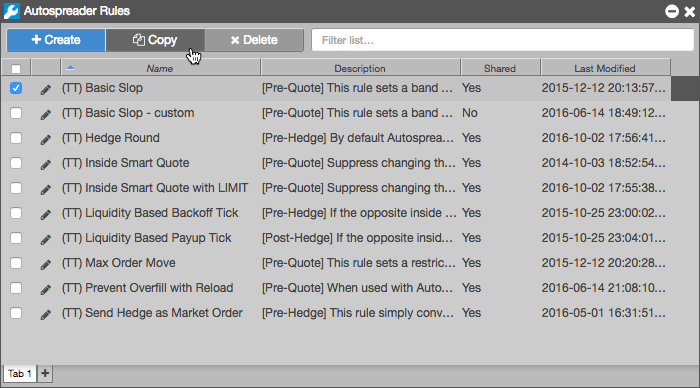Viewport: 700px width, 388px height.
Task: Select the "(TT) Hedge Round" rule name
Action: pyautogui.click(x=111, y=138)
